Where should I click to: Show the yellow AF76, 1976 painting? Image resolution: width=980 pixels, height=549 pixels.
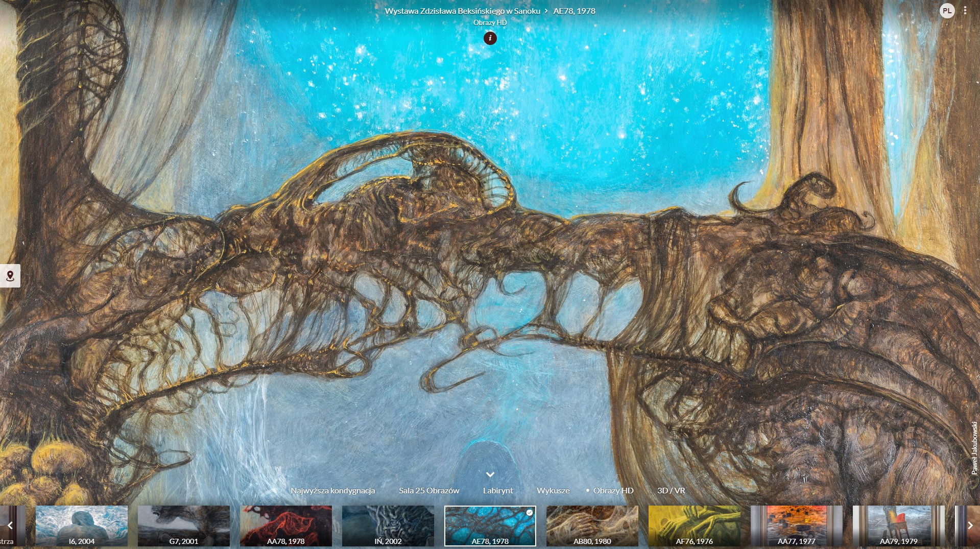pos(695,526)
